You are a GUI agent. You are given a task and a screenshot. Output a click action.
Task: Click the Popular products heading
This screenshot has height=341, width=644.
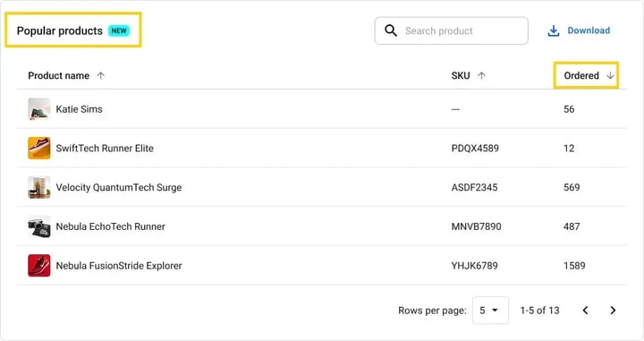60,30
